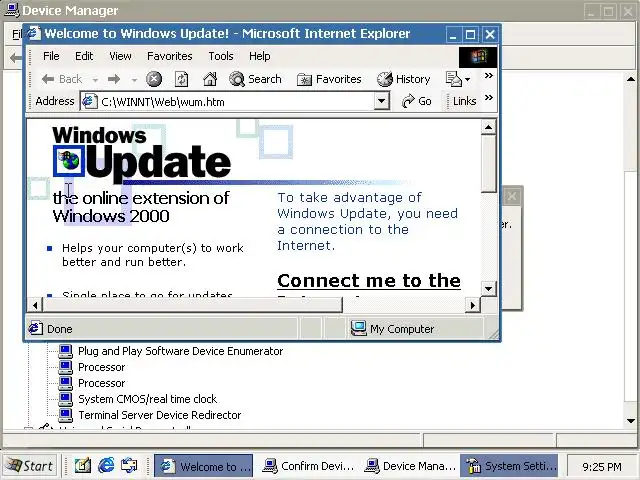The width and height of the screenshot is (640, 480).
Task: Select the first Processor device entry
Action: (x=102, y=367)
